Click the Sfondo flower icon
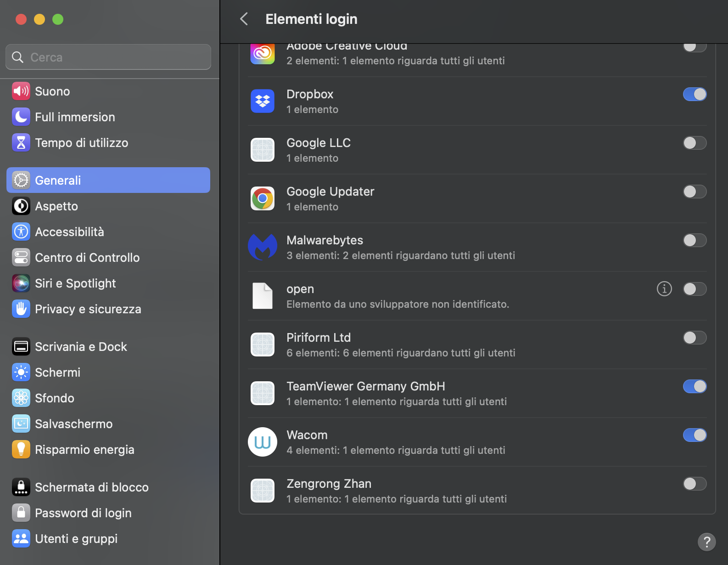Image resolution: width=728 pixels, height=565 pixels. point(21,398)
